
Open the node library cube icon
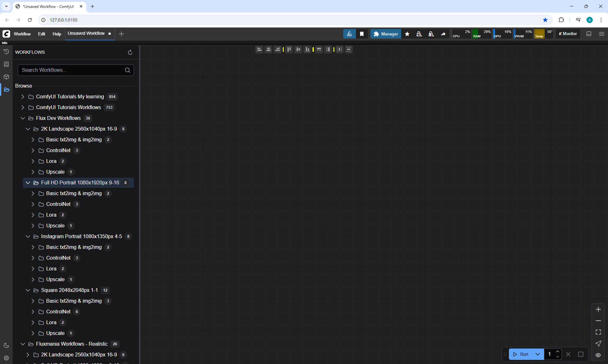(6, 77)
